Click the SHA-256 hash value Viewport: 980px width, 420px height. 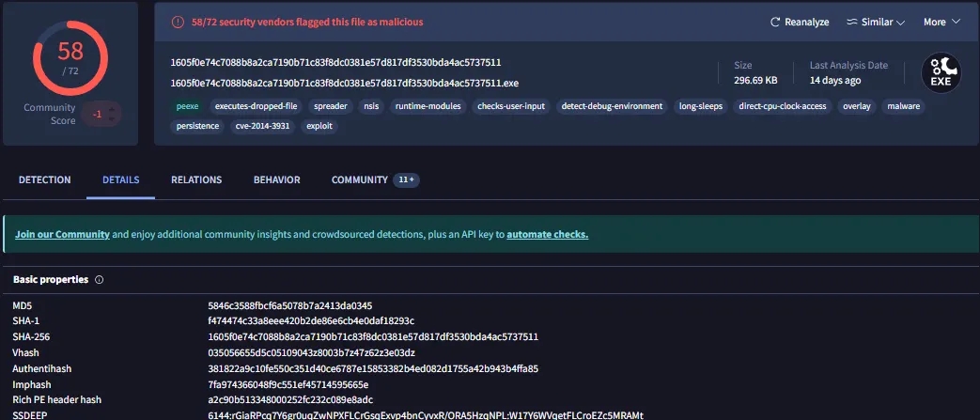pos(373,336)
